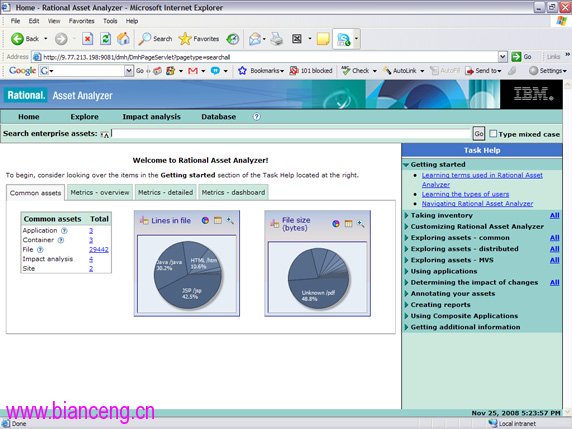
Task: Click the 101 blocked popup icon
Action: (311, 71)
